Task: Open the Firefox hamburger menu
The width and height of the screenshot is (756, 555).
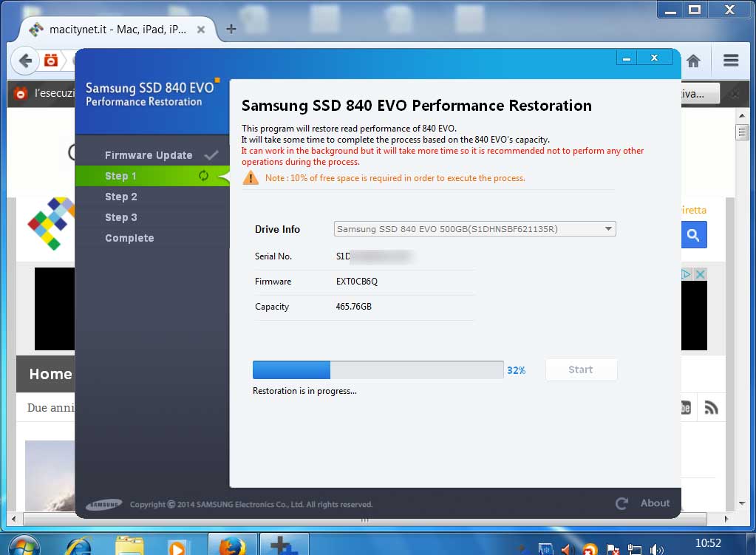Action: (x=731, y=61)
